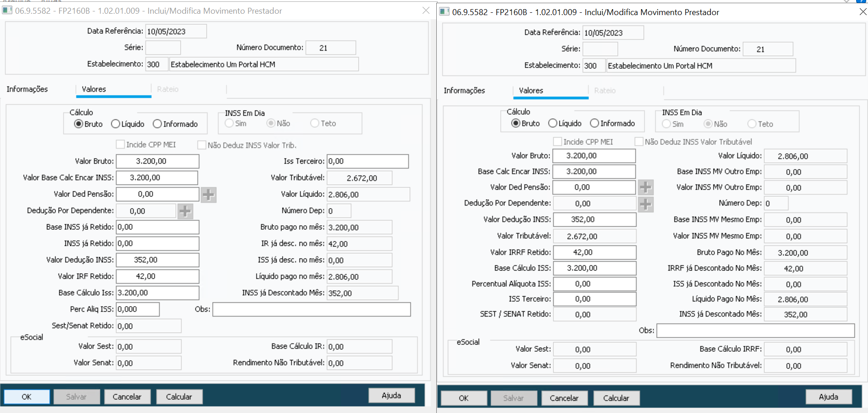Image resolution: width=868 pixels, height=413 pixels.
Task: Tick Não Deduz INSS Valor Trib. in left window
Action: 202,145
